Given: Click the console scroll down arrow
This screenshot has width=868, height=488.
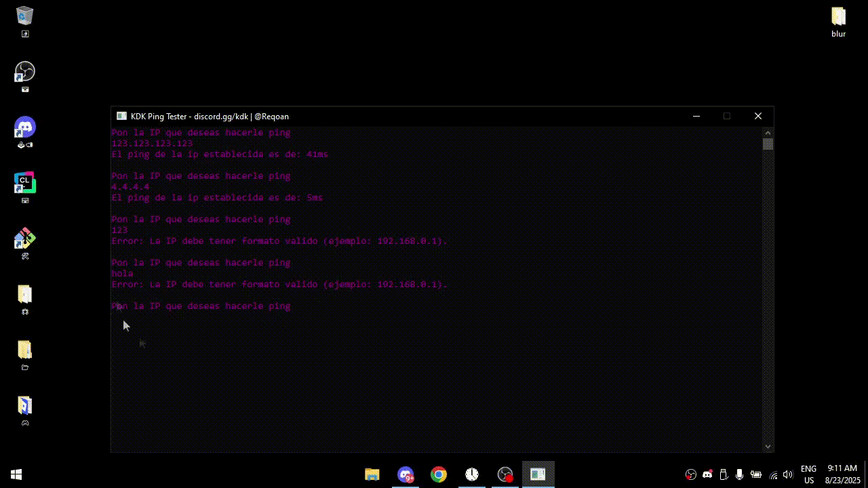Looking at the screenshot, I should tap(768, 447).
